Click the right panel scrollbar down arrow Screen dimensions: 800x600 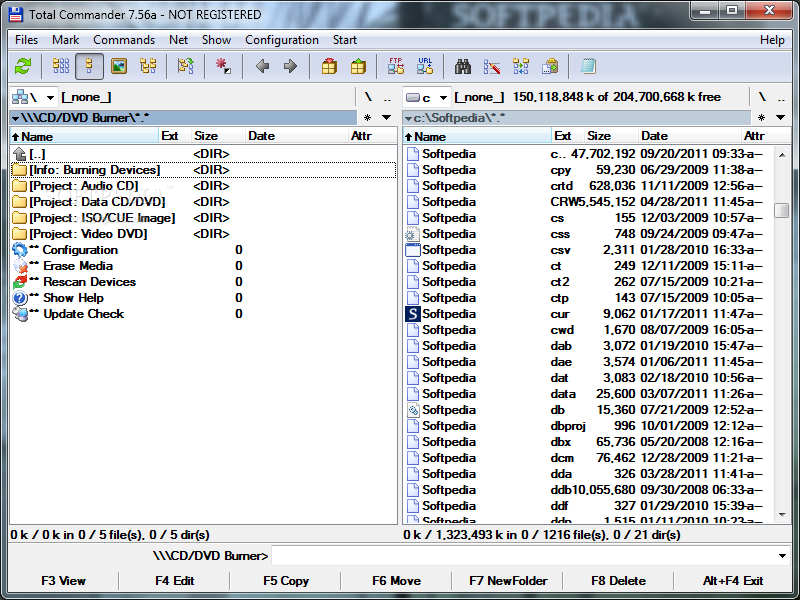coord(782,515)
